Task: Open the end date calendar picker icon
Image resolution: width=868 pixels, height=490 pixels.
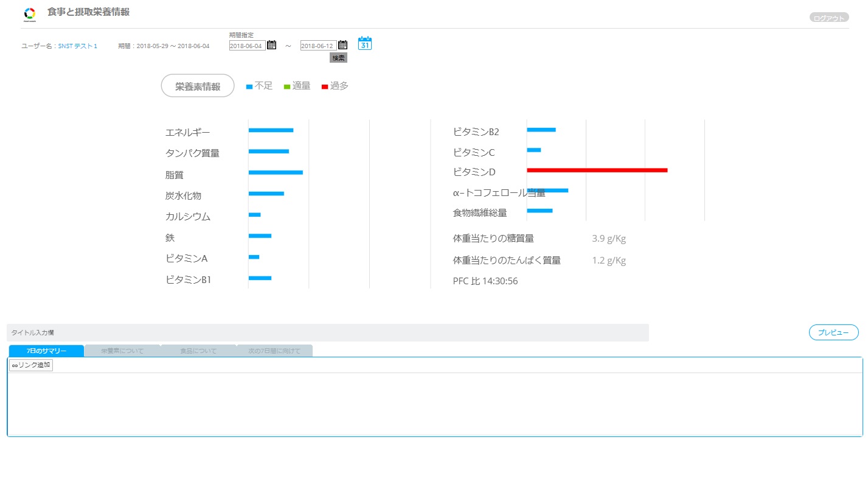Action: [x=343, y=45]
